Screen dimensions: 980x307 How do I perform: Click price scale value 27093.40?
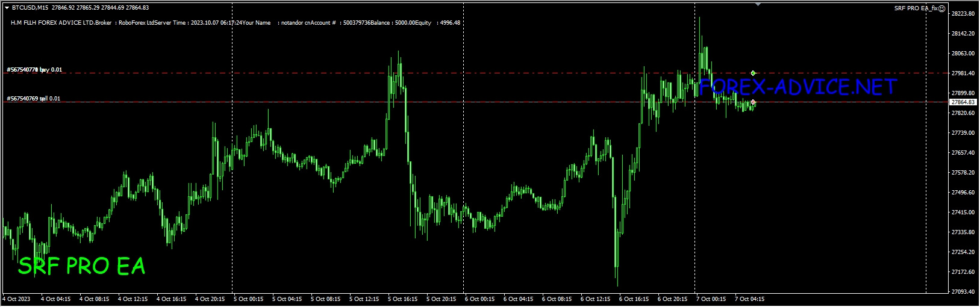coord(963,291)
